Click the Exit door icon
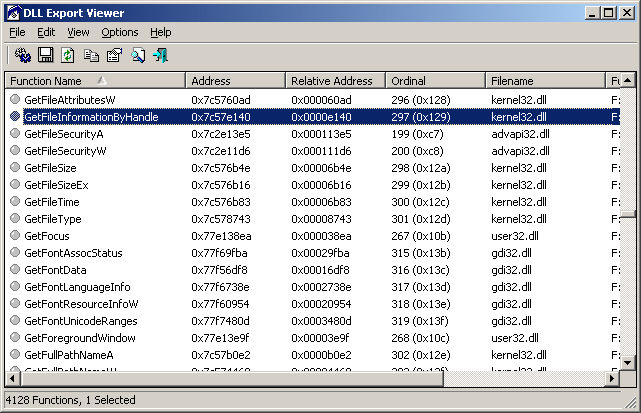 pyautogui.click(x=160, y=55)
